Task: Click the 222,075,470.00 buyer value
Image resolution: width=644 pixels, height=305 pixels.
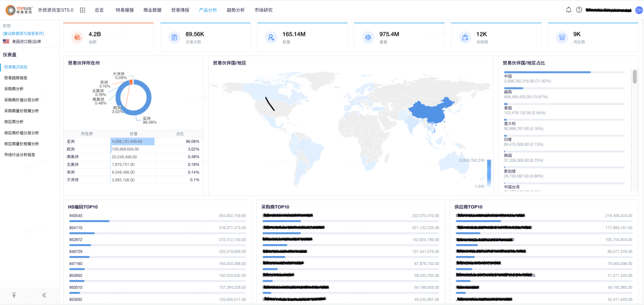Action: [x=426, y=215]
